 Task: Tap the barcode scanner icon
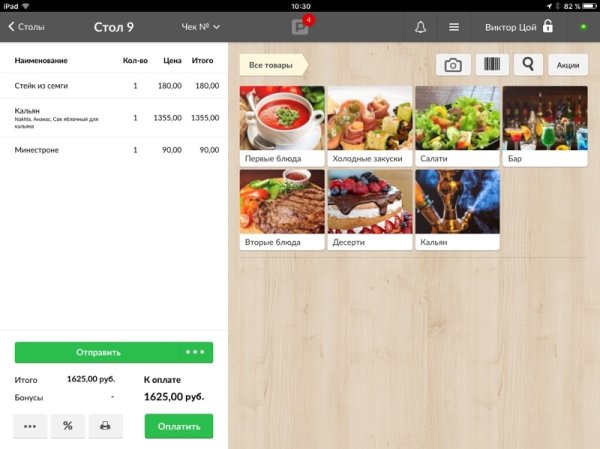(492, 65)
